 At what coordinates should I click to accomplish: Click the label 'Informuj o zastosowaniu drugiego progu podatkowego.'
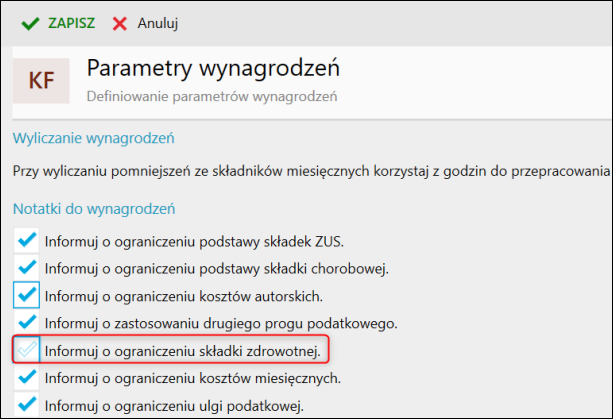(x=221, y=324)
